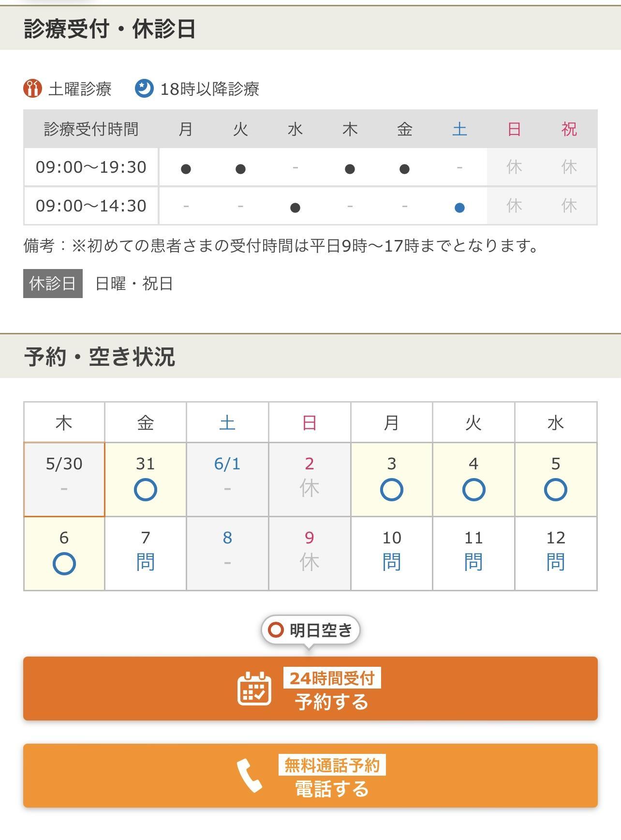
Task: Choose the 問 inquiry link on the 10th
Action: pos(391,562)
